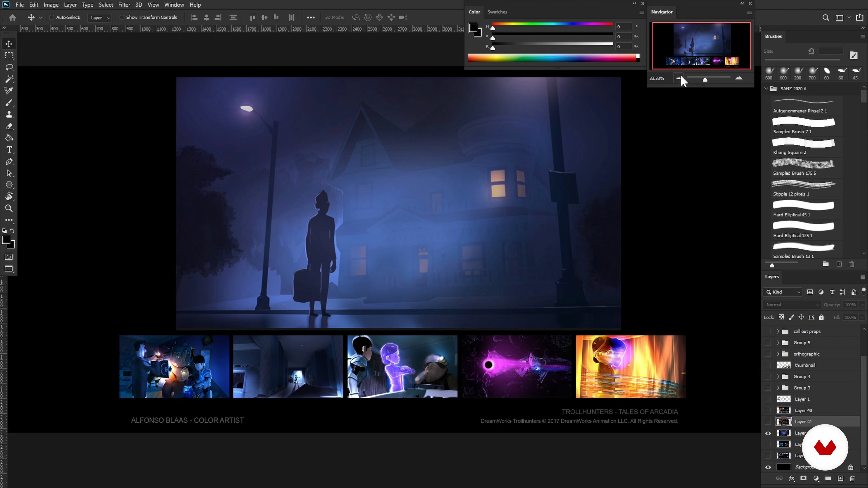The height and width of the screenshot is (488, 868).
Task: Select the Move tool in toolbar
Action: coord(9,44)
